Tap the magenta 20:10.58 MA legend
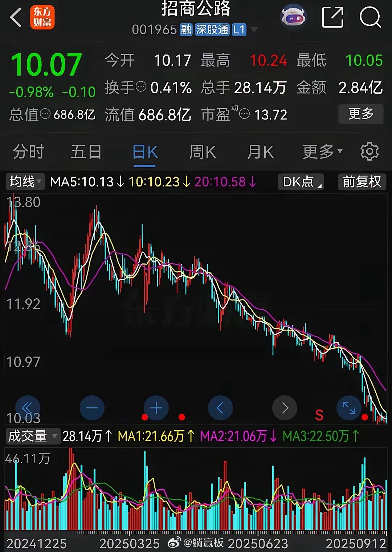 [x=225, y=182]
